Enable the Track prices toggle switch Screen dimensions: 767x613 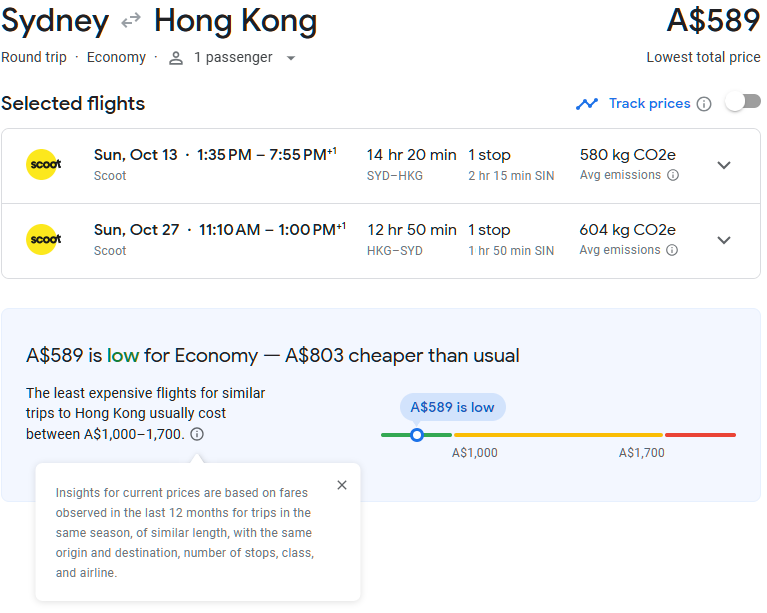click(x=742, y=102)
